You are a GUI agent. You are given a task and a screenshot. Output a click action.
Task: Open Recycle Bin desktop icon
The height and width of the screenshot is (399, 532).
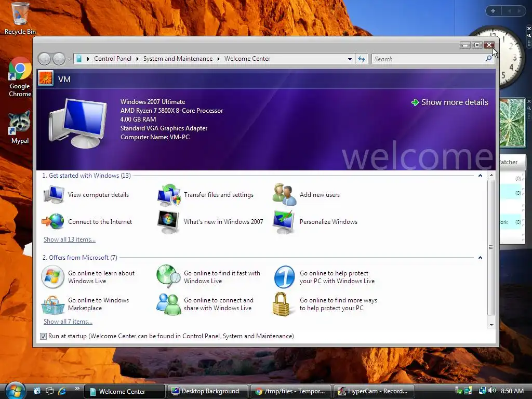(x=20, y=19)
